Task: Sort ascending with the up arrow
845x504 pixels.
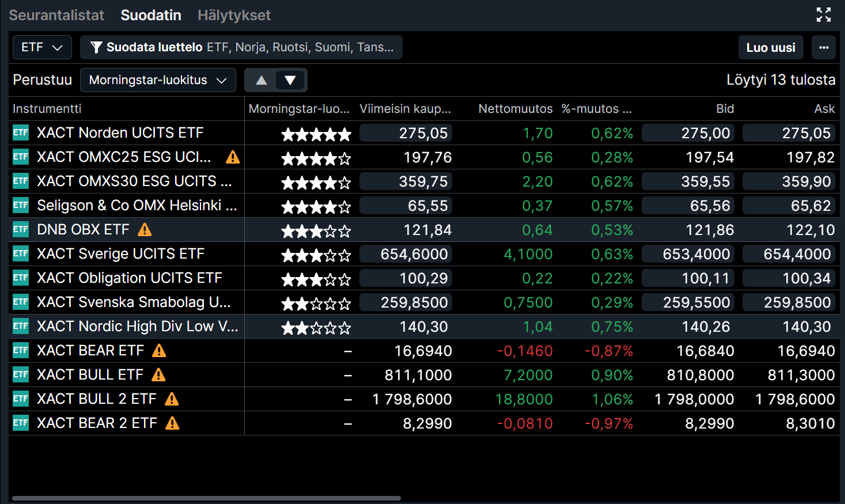Action: click(x=261, y=80)
